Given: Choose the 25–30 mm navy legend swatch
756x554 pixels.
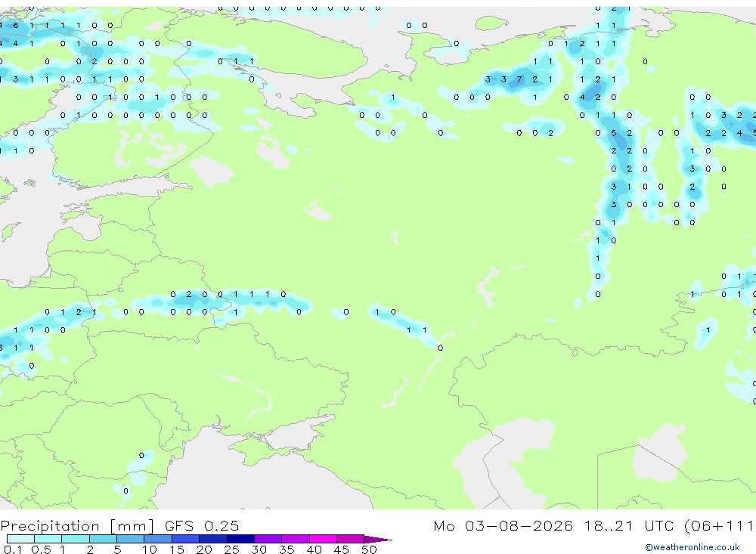Looking at the screenshot, I should [240, 539].
